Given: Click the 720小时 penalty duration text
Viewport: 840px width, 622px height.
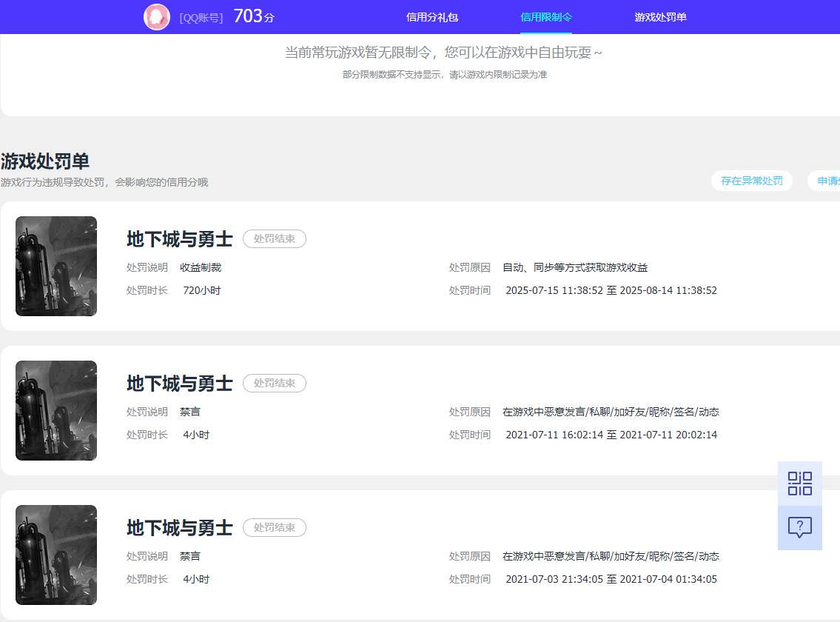Looking at the screenshot, I should click(202, 290).
